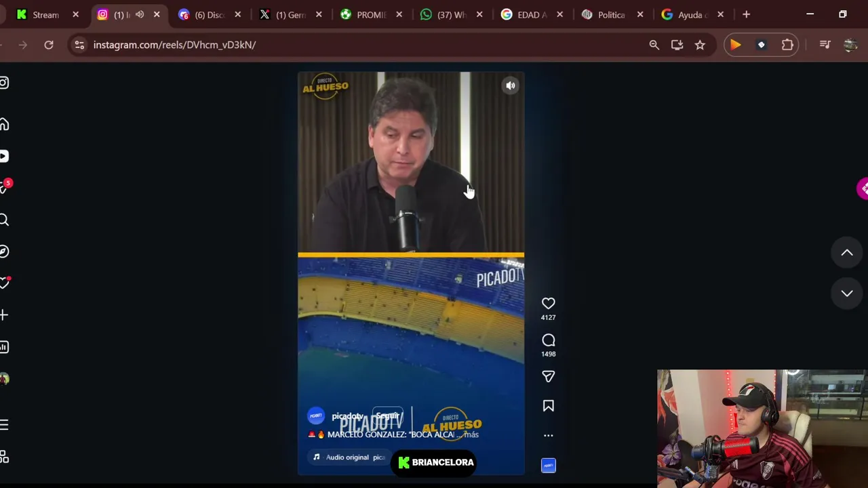Open the audio thumbnail below the three dots
Image resolution: width=868 pixels, height=488 pixels.
click(548, 465)
